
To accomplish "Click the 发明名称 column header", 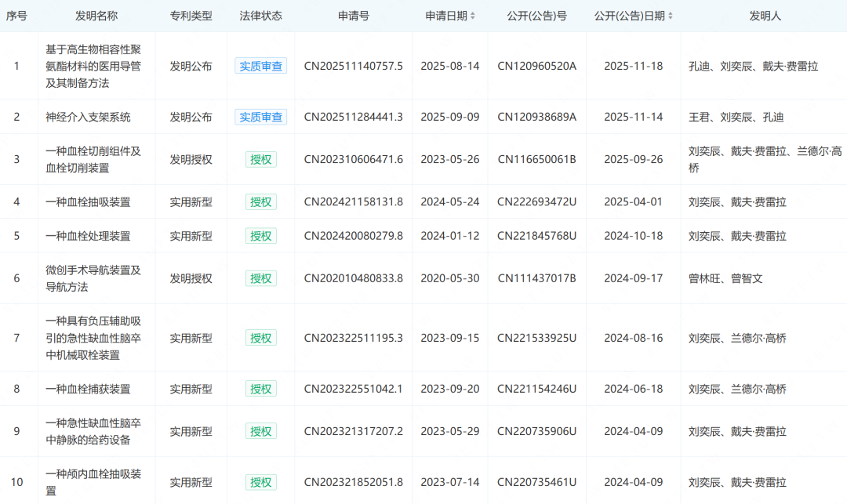I will (x=96, y=16).
